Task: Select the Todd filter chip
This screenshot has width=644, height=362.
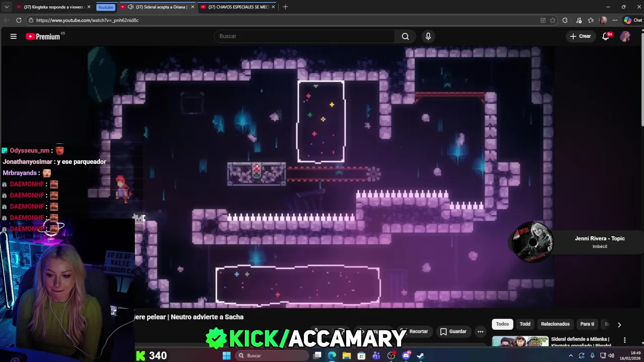Action: 525,324
